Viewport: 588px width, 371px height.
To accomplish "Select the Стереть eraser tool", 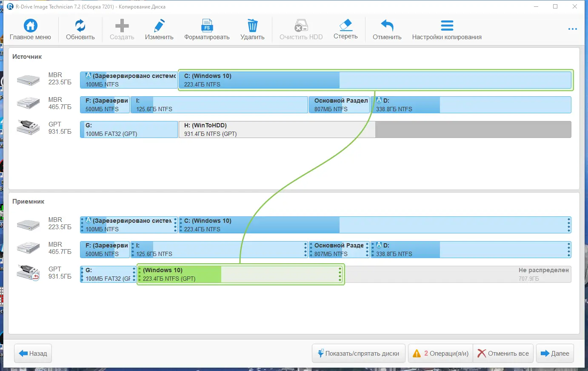I will pyautogui.click(x=345, y=25).
